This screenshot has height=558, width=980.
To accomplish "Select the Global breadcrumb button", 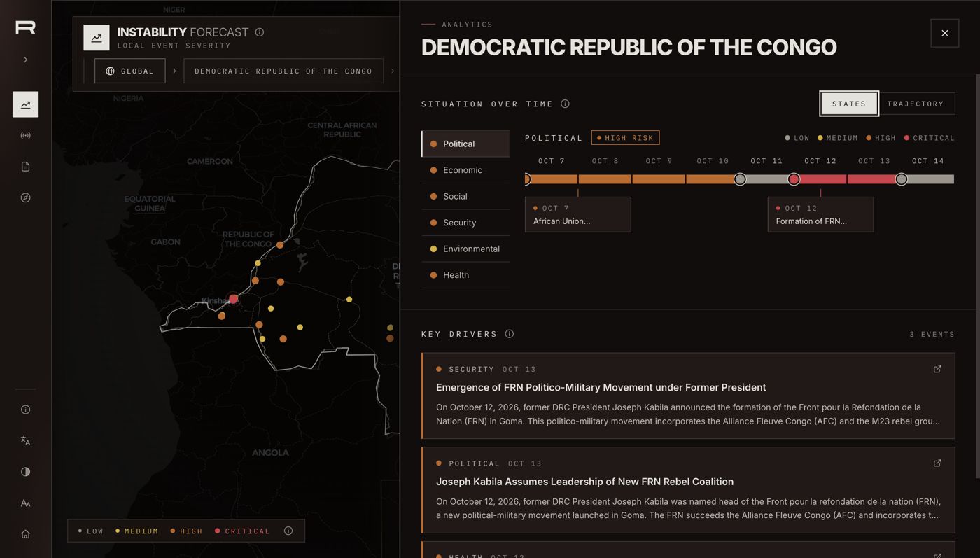I will (x=130, y=71).
